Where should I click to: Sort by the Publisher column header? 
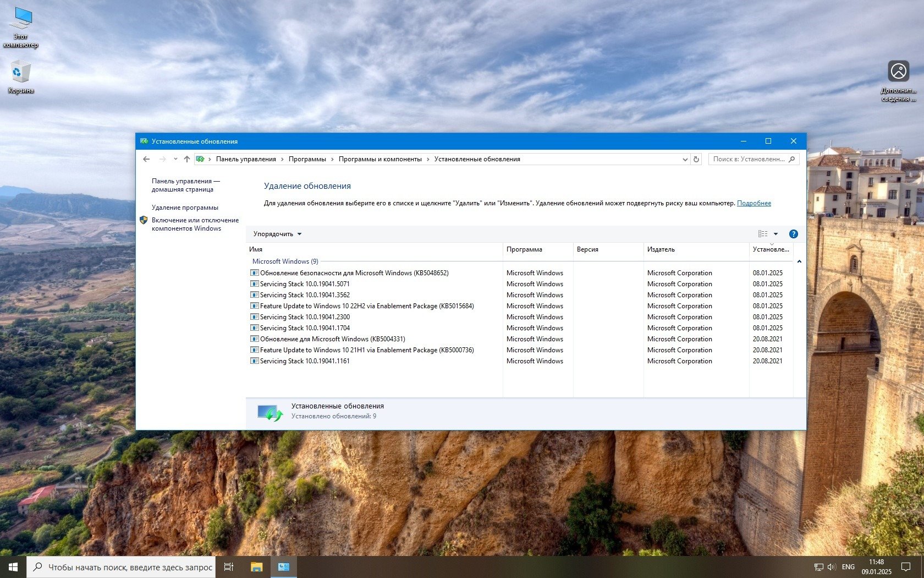pos(661,249)
